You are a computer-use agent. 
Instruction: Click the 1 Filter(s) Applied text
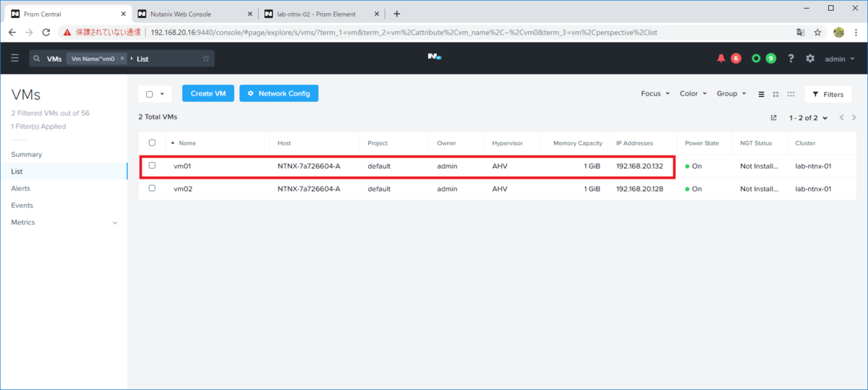[x=38, y=127]
